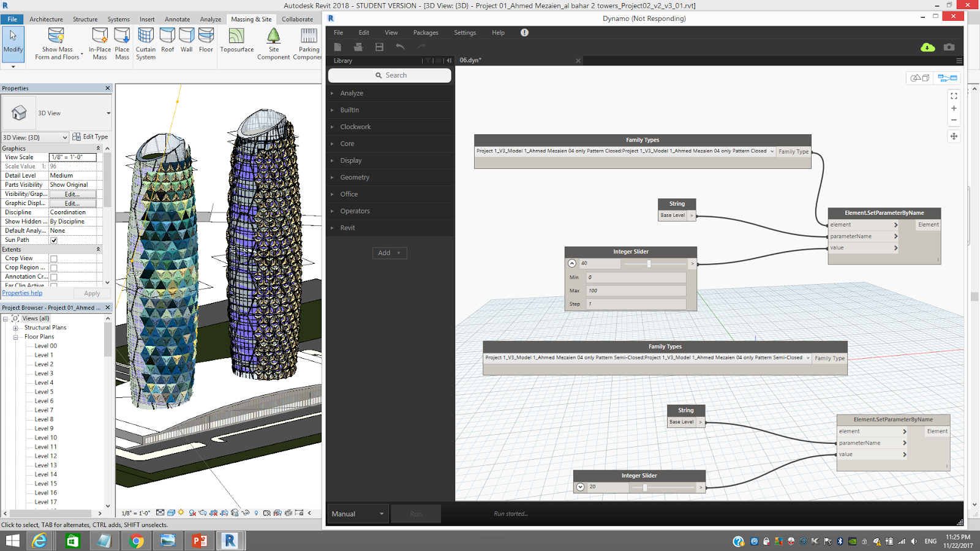Click the Edit Type button in Properties
980x551 pixels.
point(91,137)
